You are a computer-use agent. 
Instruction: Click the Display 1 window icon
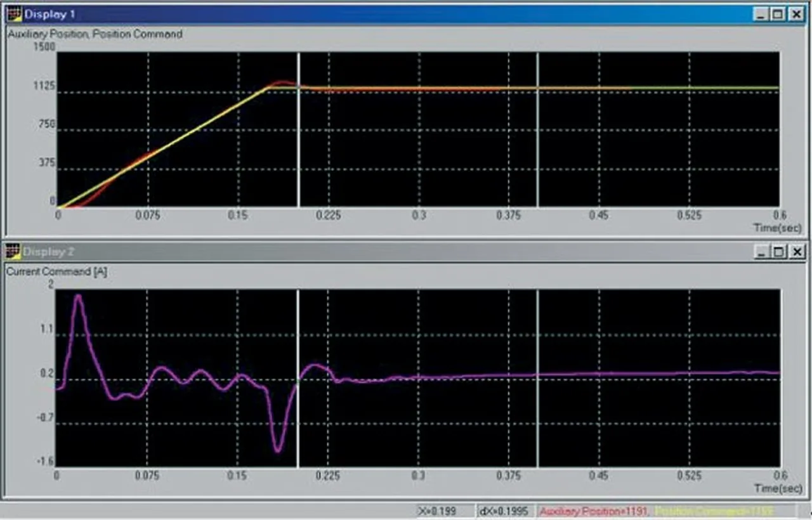[13, 14]
